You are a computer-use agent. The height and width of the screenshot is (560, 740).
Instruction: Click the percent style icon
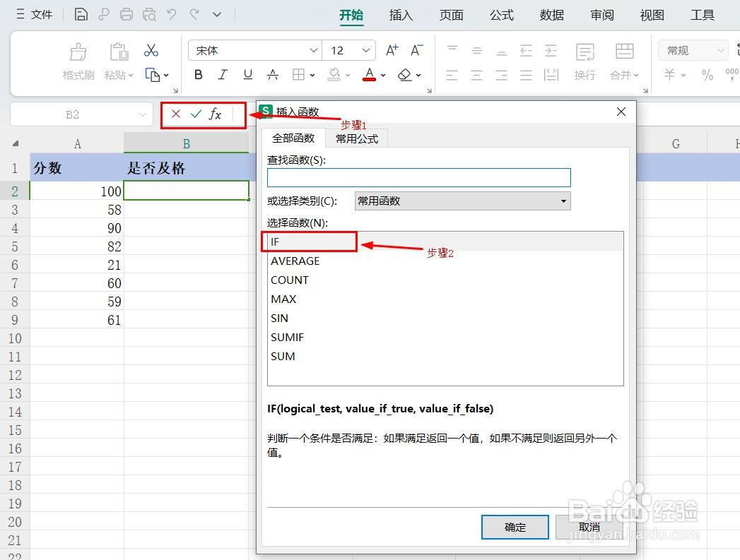[x=707, y=74]
